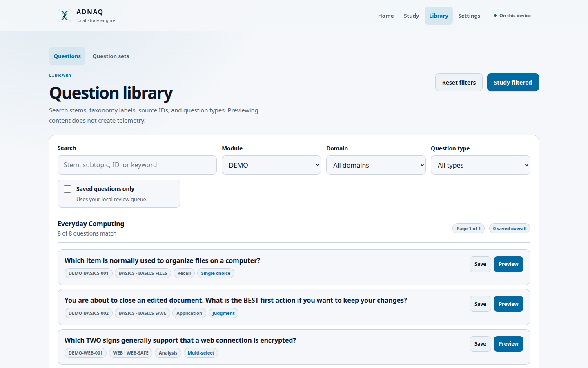
Task: Click the Judgment type tag
Action: pyautogui.click(x=223, y=313)
